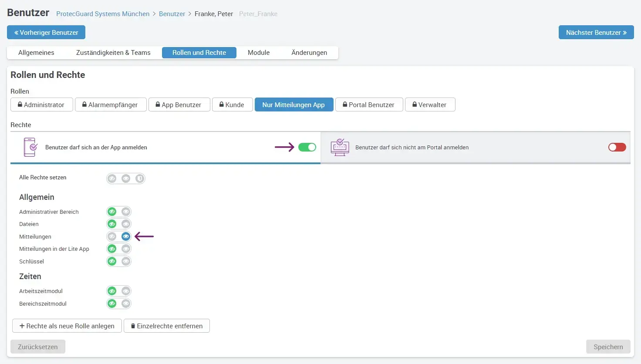Click the hidden-eye icon in Alle Rechte setzen
The width and height of the screenshot is (641, 364).
[x=112, y=179]
